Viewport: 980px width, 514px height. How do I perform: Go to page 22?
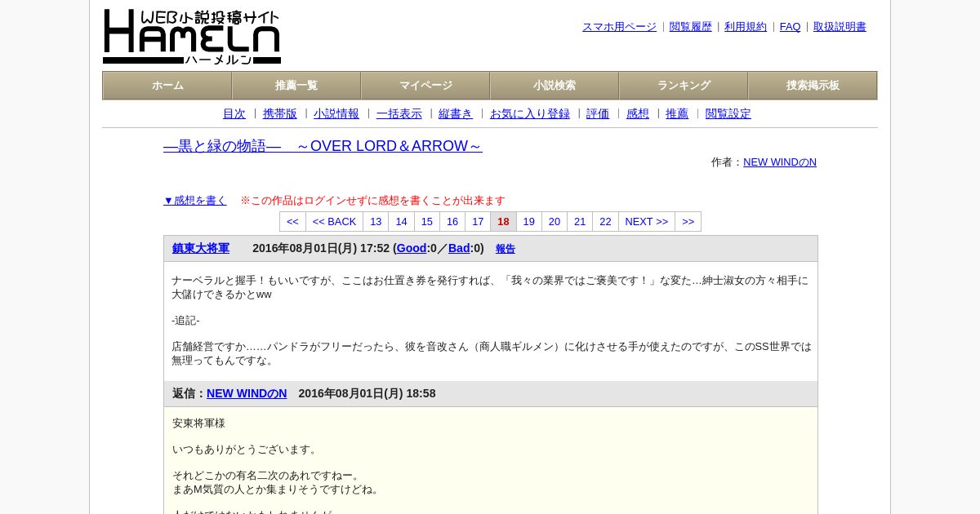tap(605, 222)
